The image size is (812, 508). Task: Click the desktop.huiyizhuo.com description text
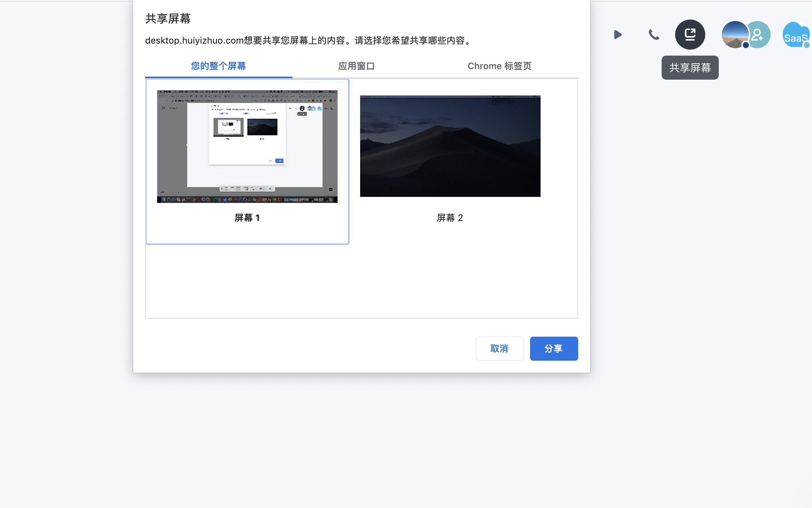(x=308, y=41)
